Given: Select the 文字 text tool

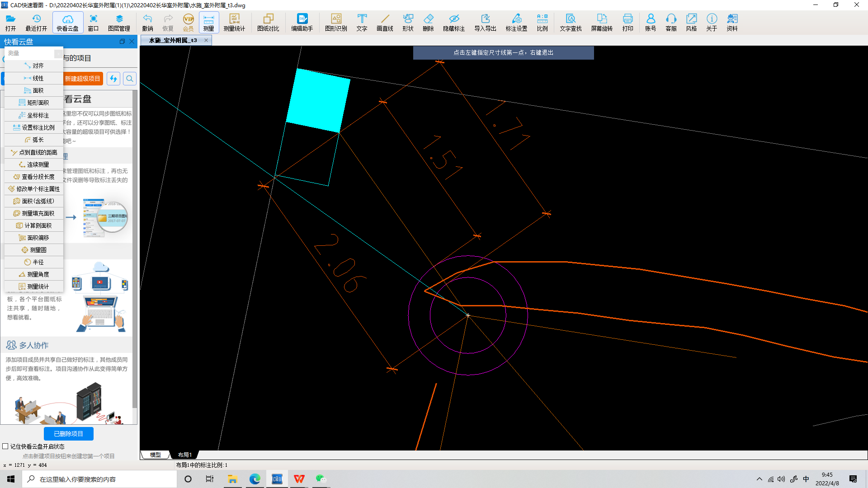Looking at the screenshot, I should [x=362, y=22].
